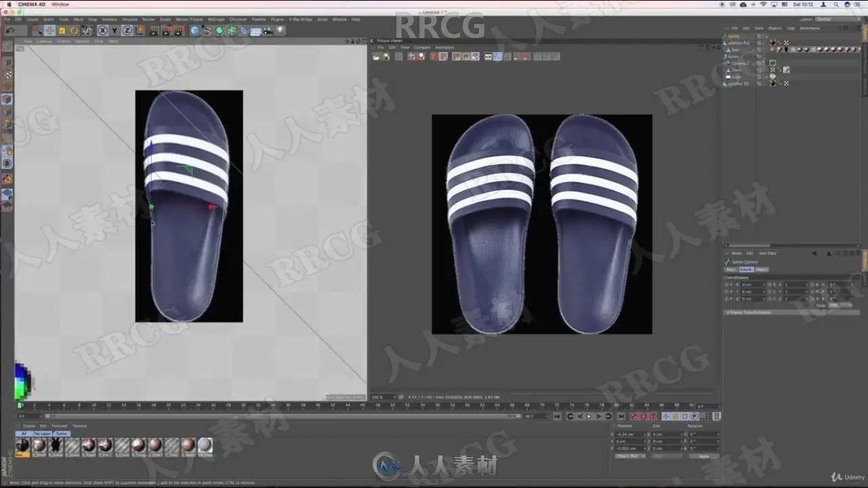
Task: Click the Camera.1 active camera tag
Action: (772, 63)
